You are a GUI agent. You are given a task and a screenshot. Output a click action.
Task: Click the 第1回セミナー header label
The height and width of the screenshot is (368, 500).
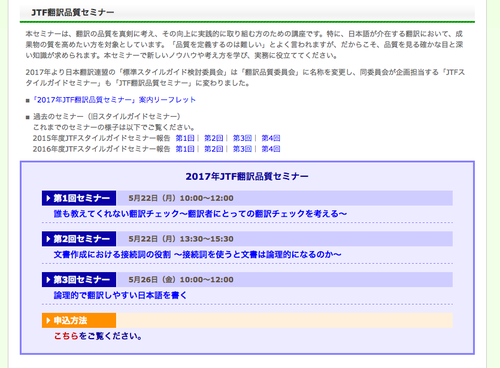coord(79,198)
